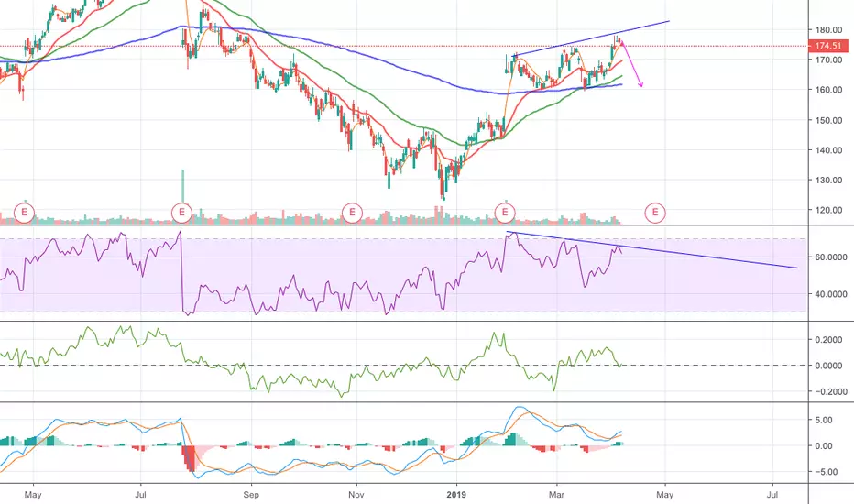854x504 pixels.
Task: Click the 170.00 price axis label
Action: click(x=828, y=60)
